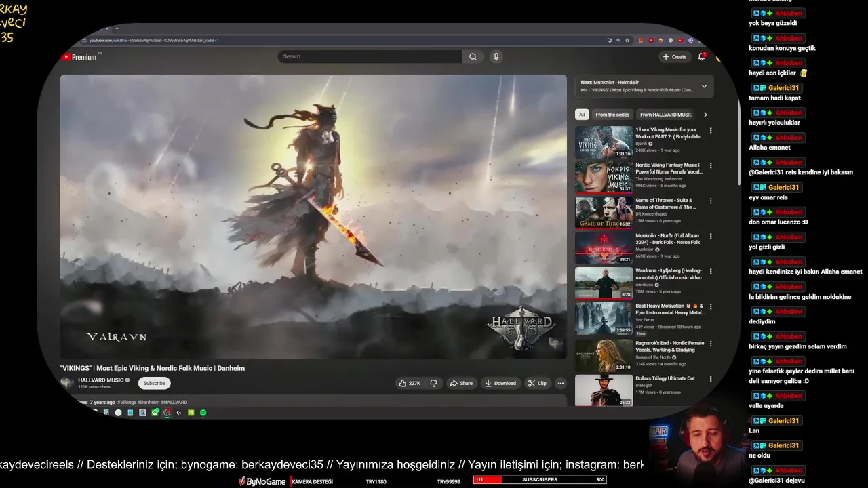The width and height of the screenshot is (868, 488).
Task: Click the browser address bar URL
Action: tap(155, 40)
